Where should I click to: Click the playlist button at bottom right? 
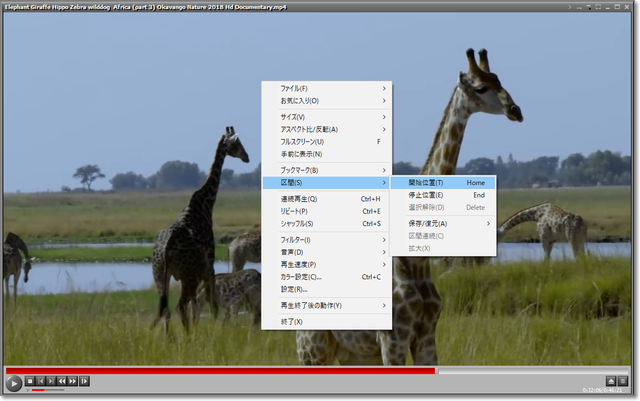(624, 381)
